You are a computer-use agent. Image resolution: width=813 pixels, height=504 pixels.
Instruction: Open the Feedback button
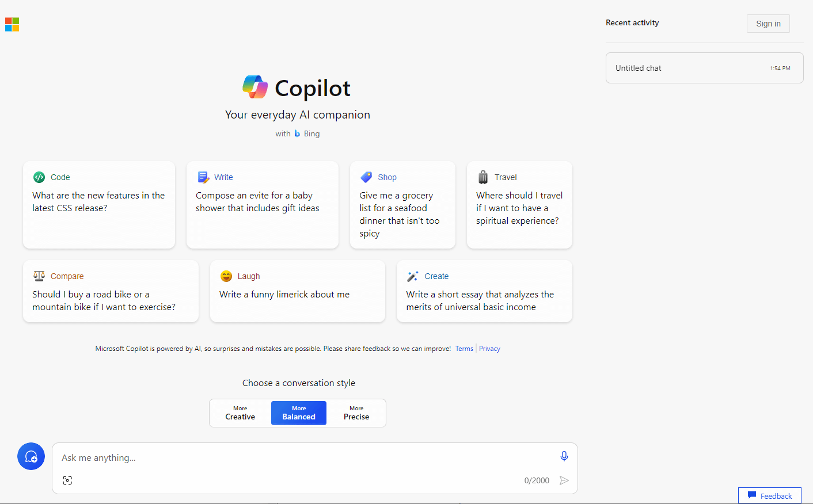[x=770, y=496]
